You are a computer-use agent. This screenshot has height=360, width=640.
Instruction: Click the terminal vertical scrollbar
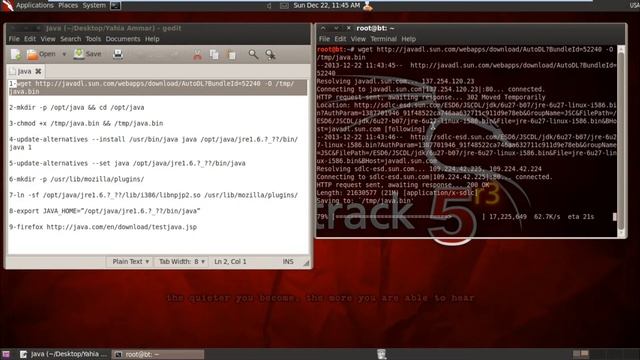(621, 139)
